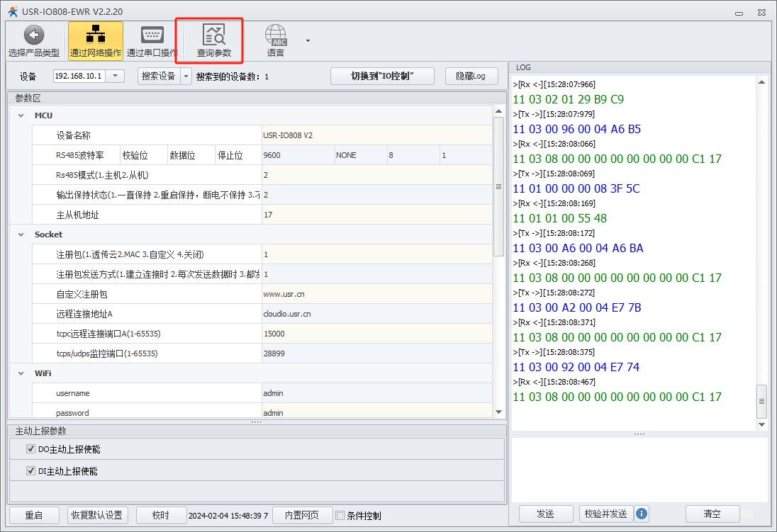777x532 pixels.
Task: Click the 查询参数 query icon
Action: [213, 35]
